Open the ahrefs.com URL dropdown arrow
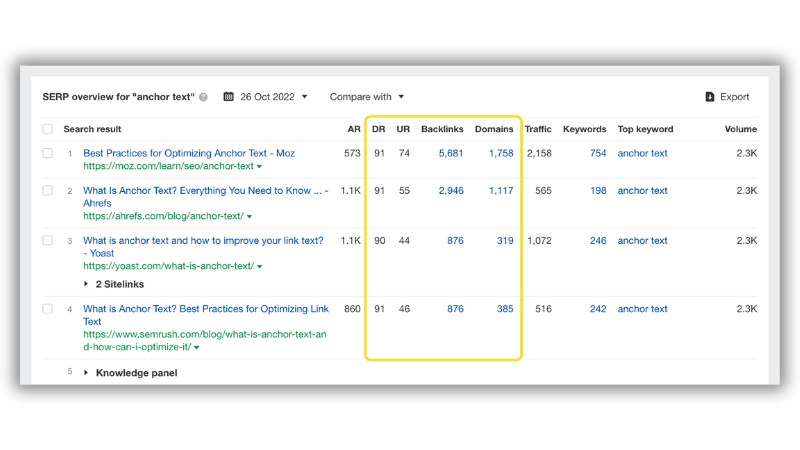 249,217
